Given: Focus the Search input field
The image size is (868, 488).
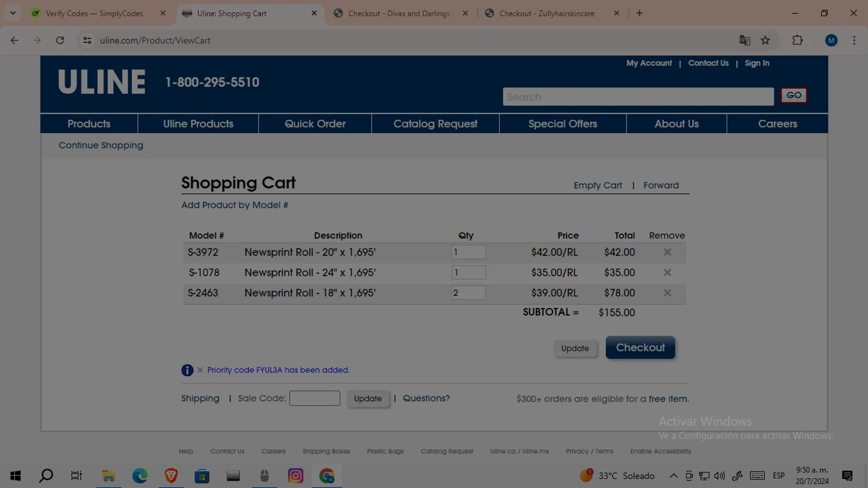Looking at the screenshot, I should [638, 97].
